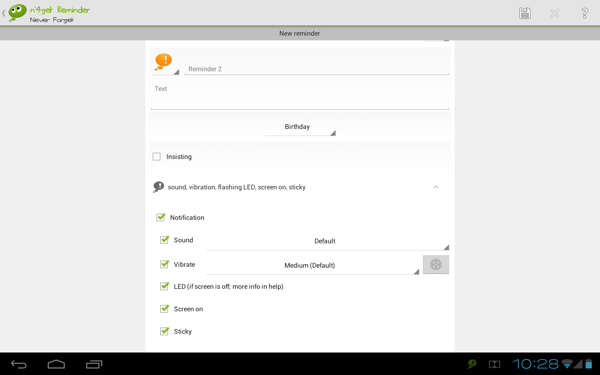The height and width of the screenshot is (375, 600).
Task: Tap the n'4get Reminder app logo
Action: 17,13
